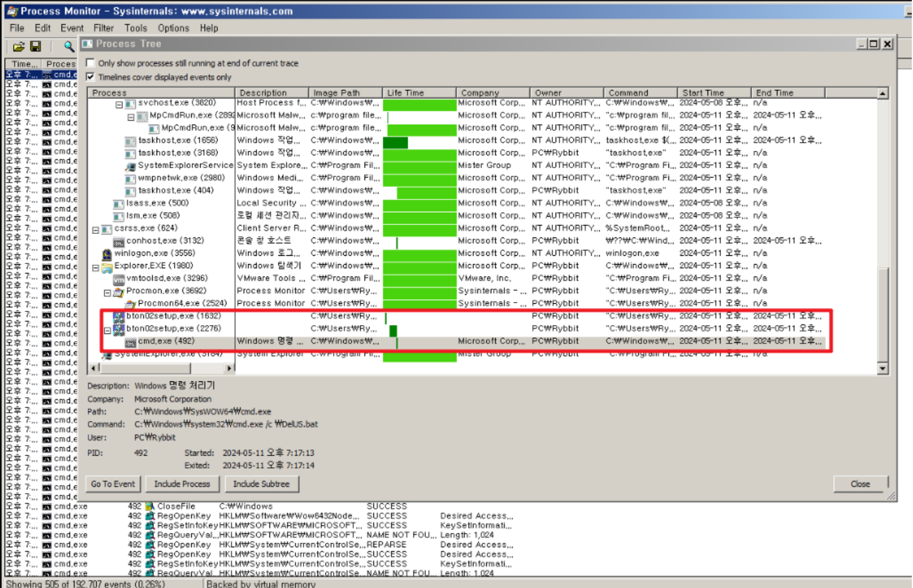Click the Open file toolbar icon
Image resolution: width=913 pixels, height=588 pixels.
(19, 46)
